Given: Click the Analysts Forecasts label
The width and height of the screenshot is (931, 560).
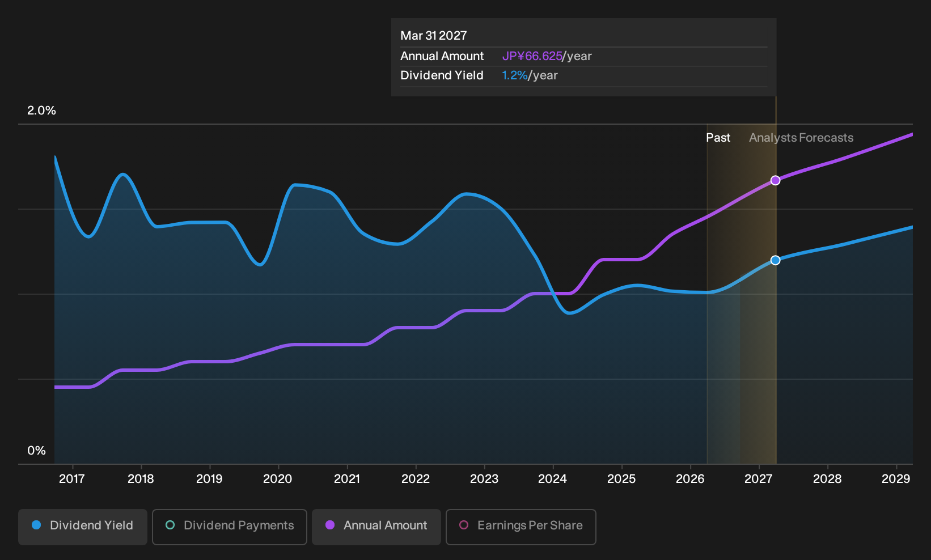Looking at the screenshot, I should point(801,138).
